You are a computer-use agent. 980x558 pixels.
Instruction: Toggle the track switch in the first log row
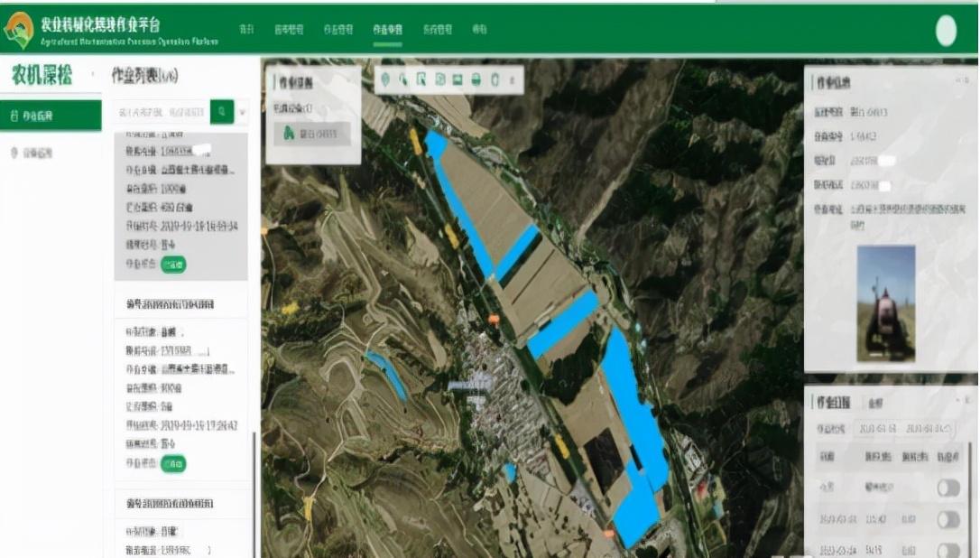948,488
